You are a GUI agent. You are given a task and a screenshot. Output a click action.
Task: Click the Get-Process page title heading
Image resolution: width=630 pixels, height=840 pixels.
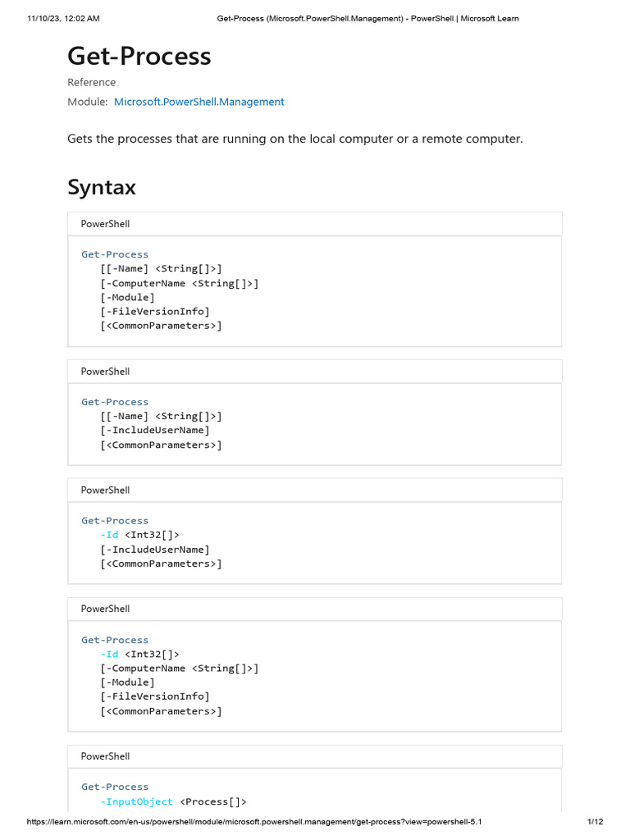139,56
